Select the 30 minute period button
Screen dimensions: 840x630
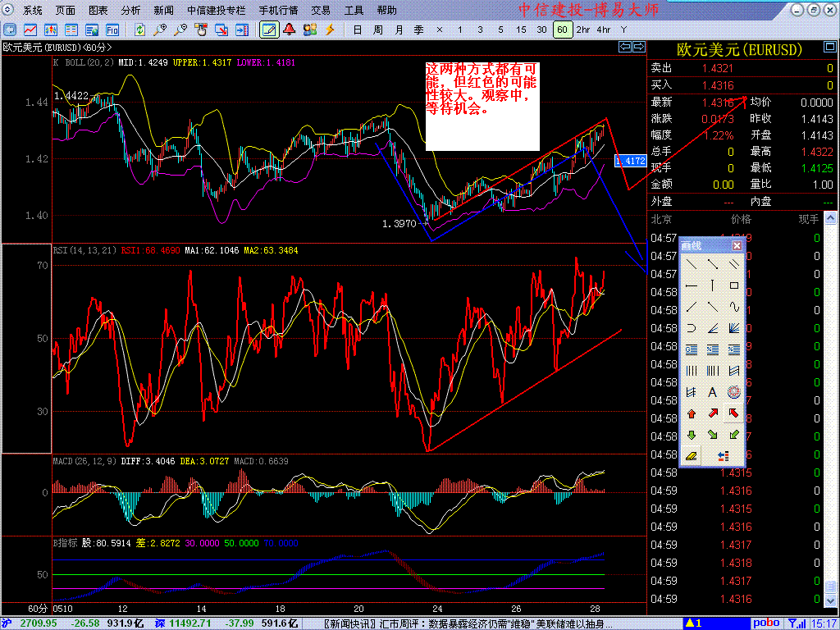(x=541, y=30)
